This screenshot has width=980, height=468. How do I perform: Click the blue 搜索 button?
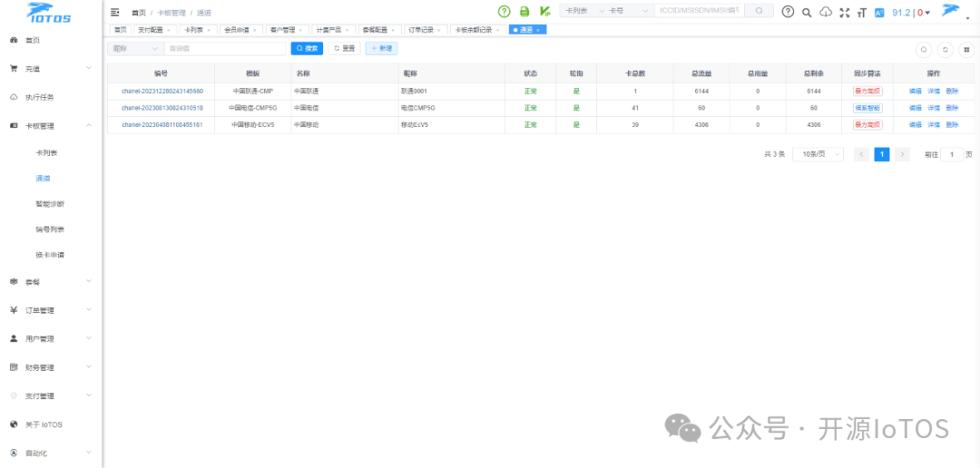307,49
